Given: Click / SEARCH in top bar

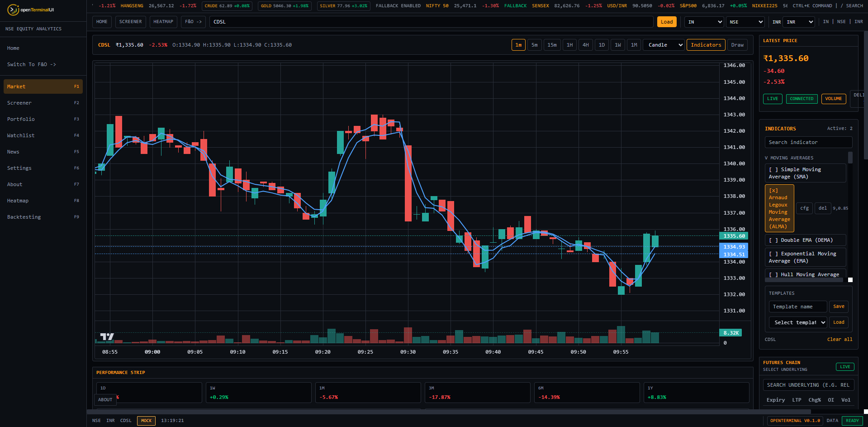Looking at the screenshot, I should click(x=852, y=6).
